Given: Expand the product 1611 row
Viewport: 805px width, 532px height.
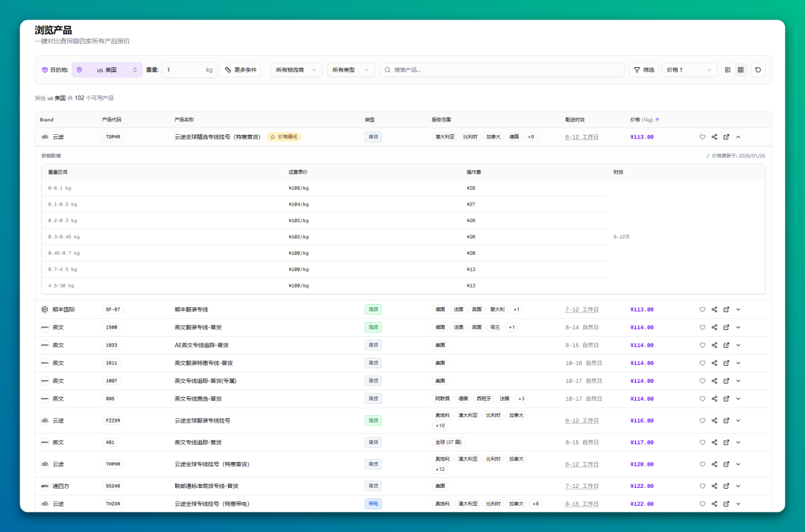Looking at the screenshot, I should coord(738,363).
